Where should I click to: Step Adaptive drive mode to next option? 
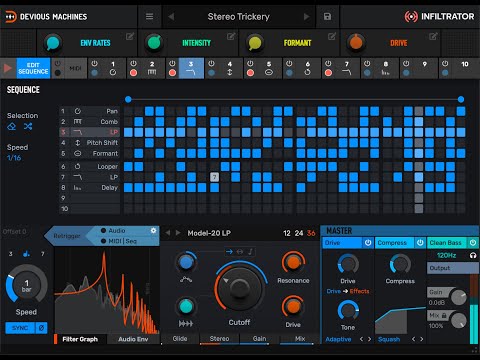click(369, 339)
